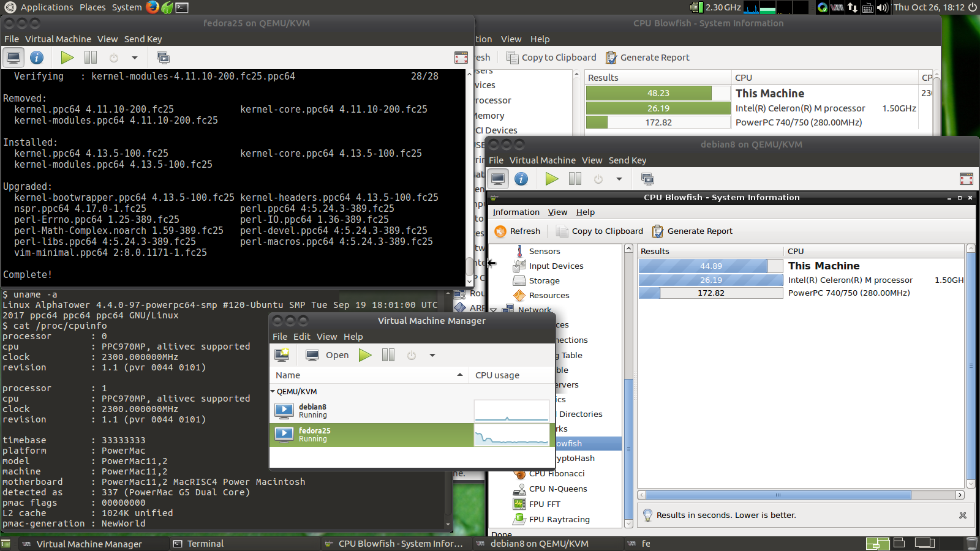Click Generate Report in debian8 window

tap(692, 231)
